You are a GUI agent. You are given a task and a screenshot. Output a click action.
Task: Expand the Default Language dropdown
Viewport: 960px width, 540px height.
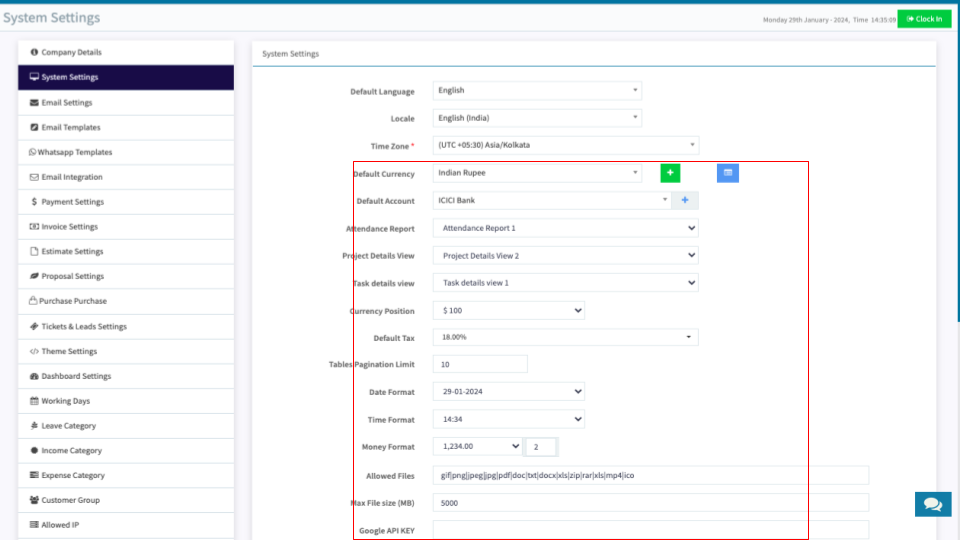(x=537, y=90)
